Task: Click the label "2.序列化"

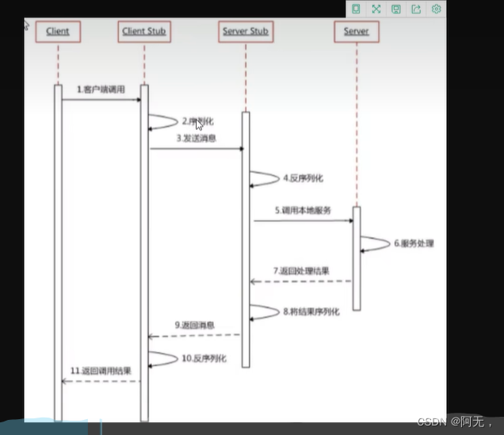Action: [197, 121]
